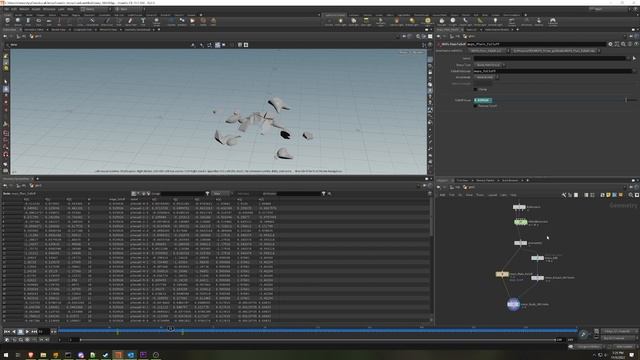The image size is (640, 360).
Task: Toggle points display in geometry spreadsheet
Action: click(x=133, y=193)
